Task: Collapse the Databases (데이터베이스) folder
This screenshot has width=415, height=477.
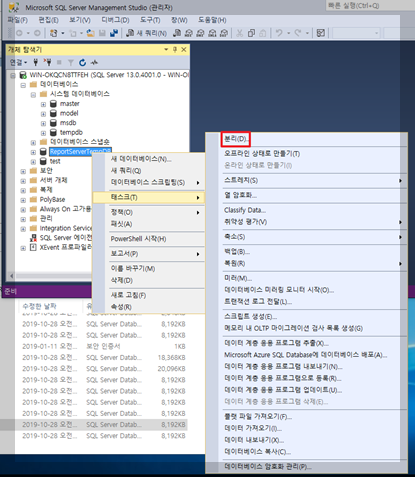Action: tap(23, 85)
